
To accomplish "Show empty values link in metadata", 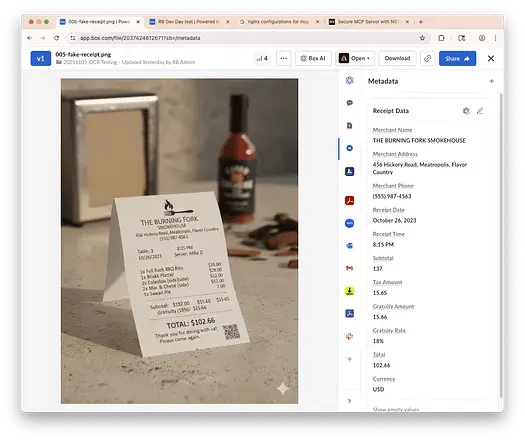I will coord(396,409).
